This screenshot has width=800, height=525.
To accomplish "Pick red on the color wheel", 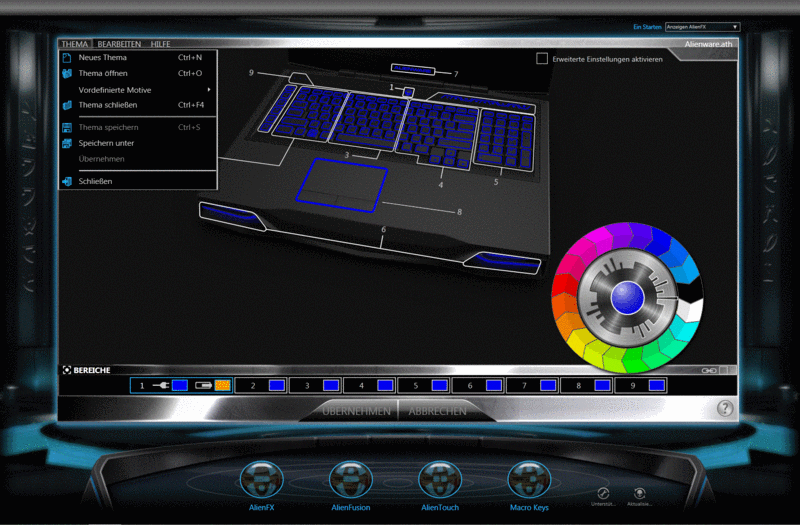I will [x=564, y=285].
